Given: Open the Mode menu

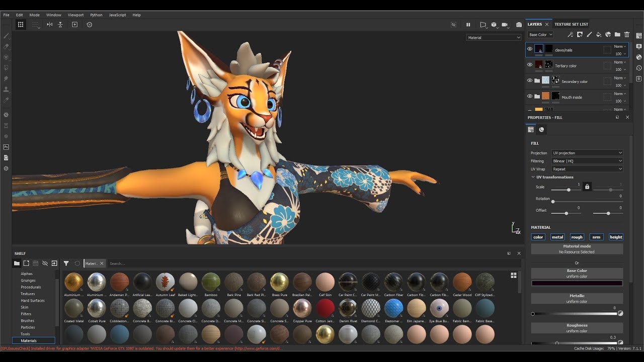Looking at the screenshot, I should 34,15.
